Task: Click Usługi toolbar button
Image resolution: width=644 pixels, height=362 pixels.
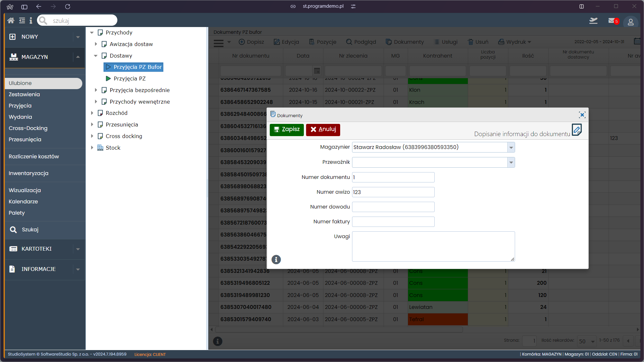Action: [446, 42]
